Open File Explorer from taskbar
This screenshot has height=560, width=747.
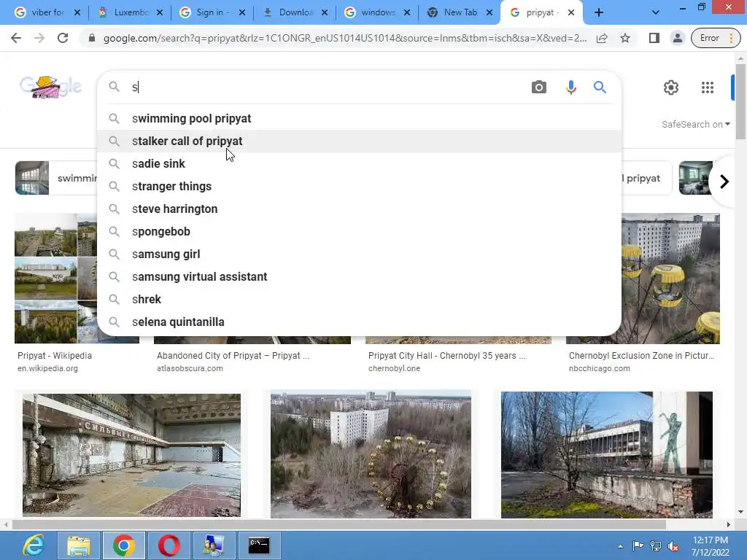[79, 545]
